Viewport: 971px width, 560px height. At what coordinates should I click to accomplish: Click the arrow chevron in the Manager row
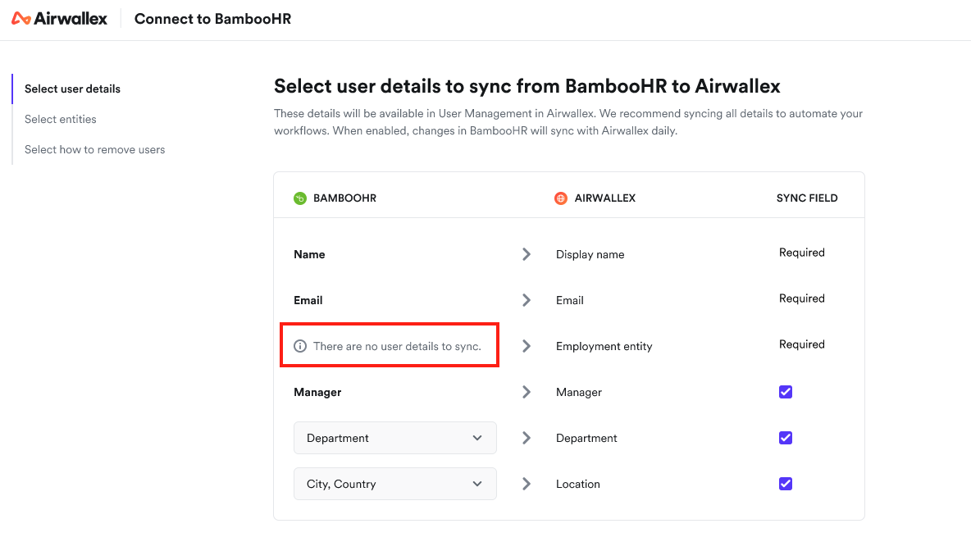(526, 392)
